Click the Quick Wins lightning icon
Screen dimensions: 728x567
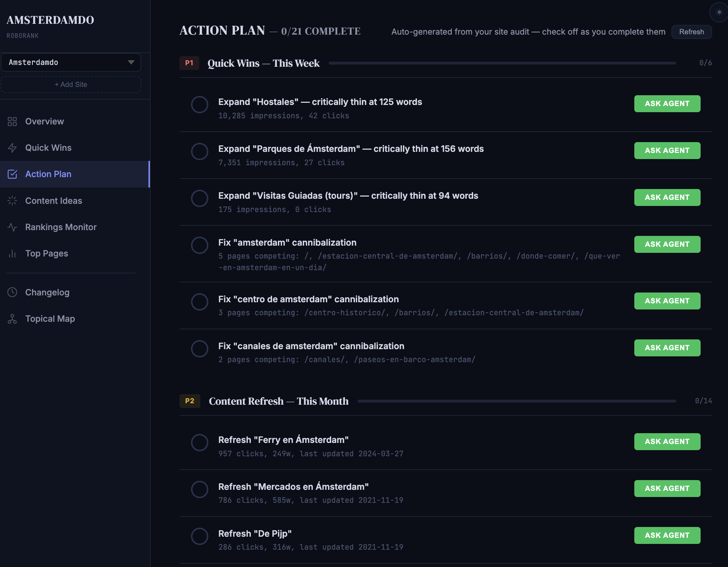[12, 148]
